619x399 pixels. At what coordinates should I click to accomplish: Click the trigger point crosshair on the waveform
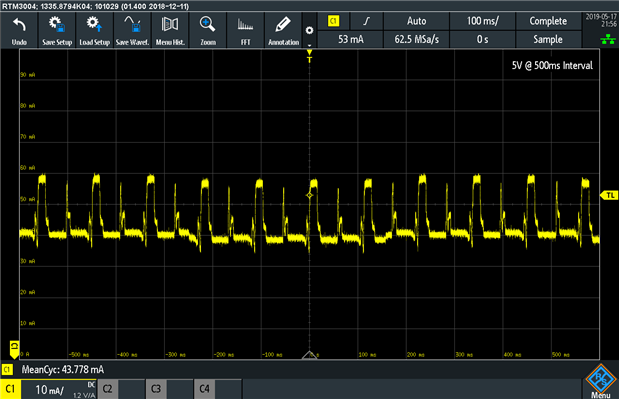click(x=310, y=195)
